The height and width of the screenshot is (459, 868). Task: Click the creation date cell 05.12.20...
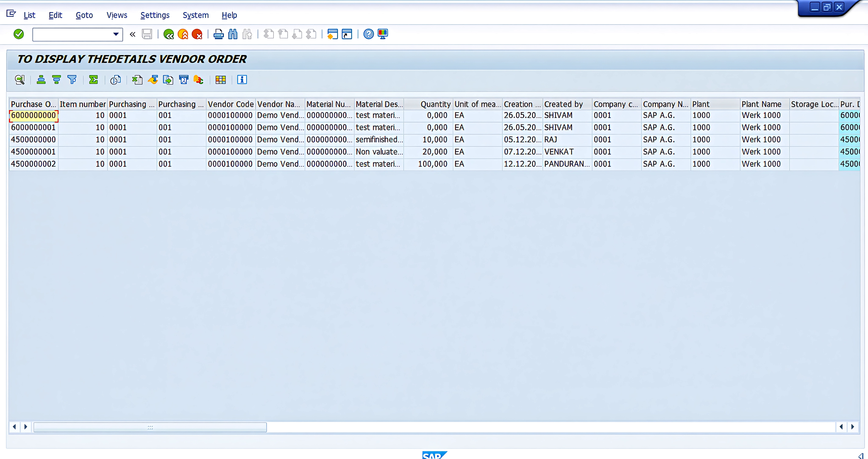[x=522, y=140]
